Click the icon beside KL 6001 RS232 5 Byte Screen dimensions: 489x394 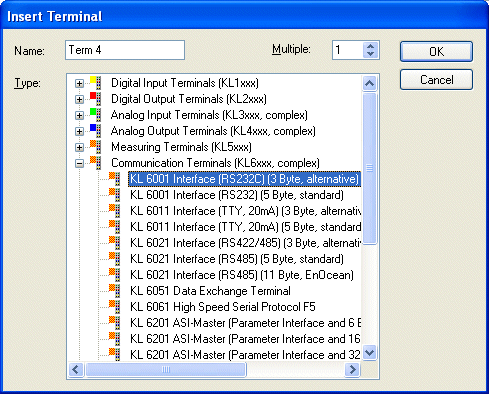115,194
